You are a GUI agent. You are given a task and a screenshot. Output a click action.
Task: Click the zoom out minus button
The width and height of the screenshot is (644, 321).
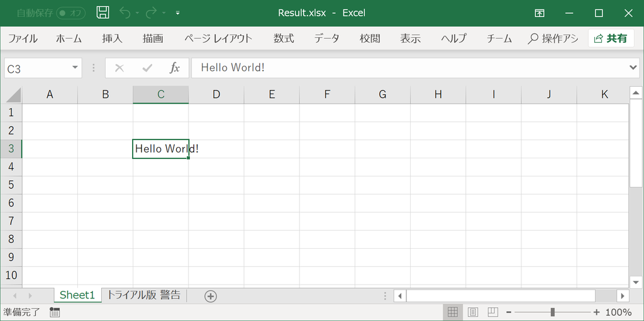(x=509, y=312)
